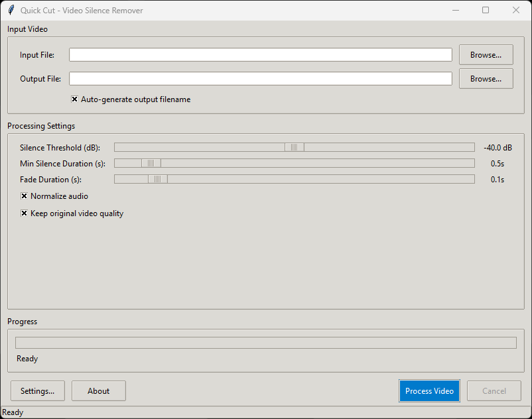
Task: Toggle Normalize audio off
Action: pos(24,196)
